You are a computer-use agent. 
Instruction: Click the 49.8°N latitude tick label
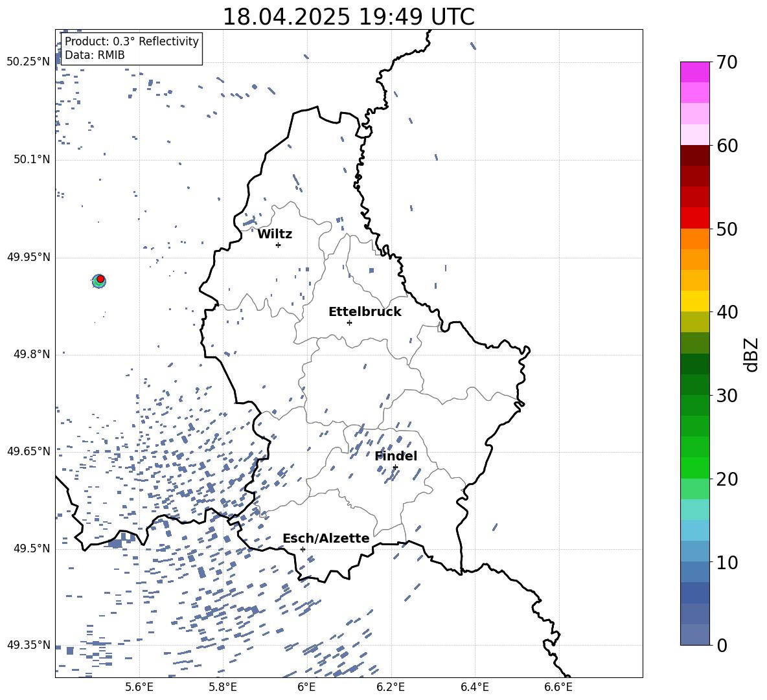32,354
